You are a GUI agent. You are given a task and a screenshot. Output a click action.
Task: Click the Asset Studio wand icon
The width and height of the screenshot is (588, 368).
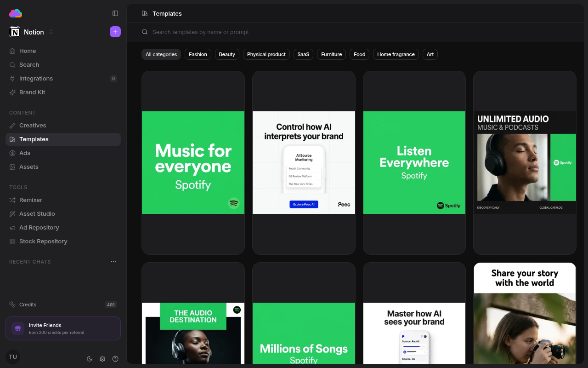coord(12,214)
